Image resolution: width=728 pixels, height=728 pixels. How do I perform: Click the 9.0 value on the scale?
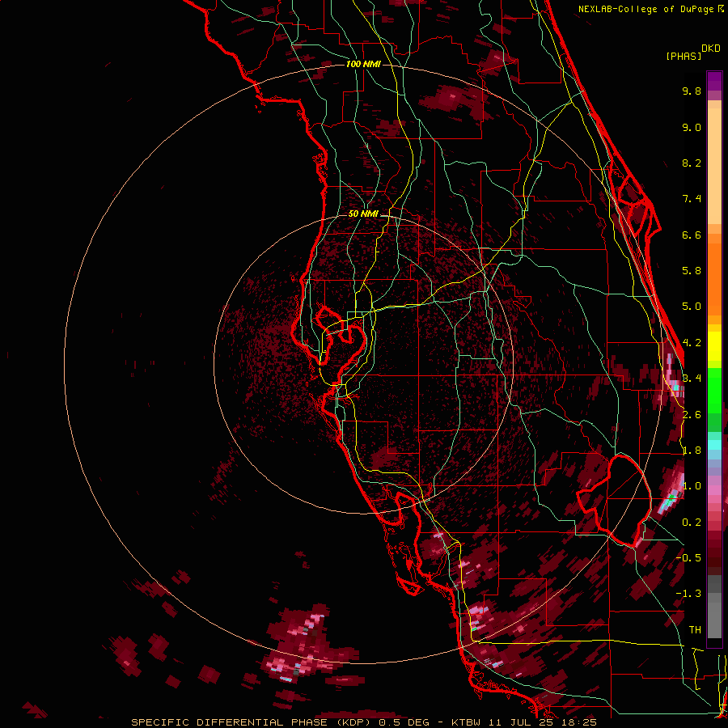(x=692, y=127)
